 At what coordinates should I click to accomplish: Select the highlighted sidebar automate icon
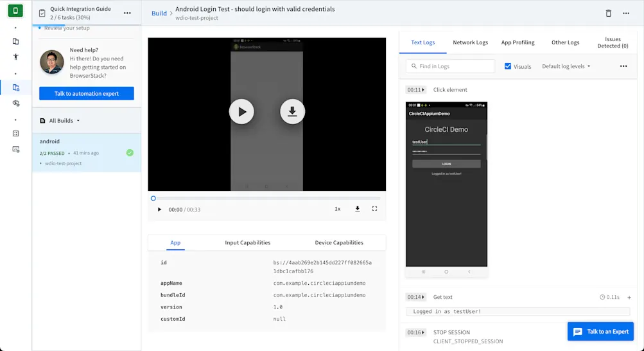point(15,87)
